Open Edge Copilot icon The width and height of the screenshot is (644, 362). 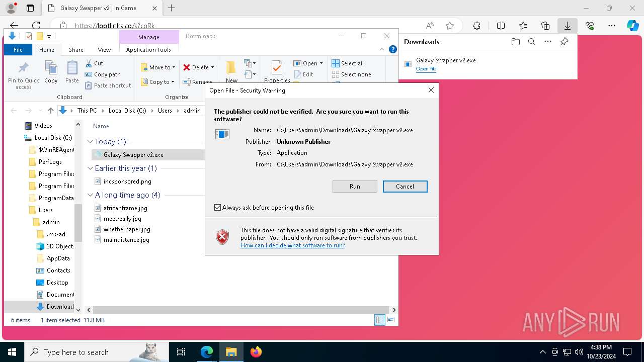[x=632, y=26]
